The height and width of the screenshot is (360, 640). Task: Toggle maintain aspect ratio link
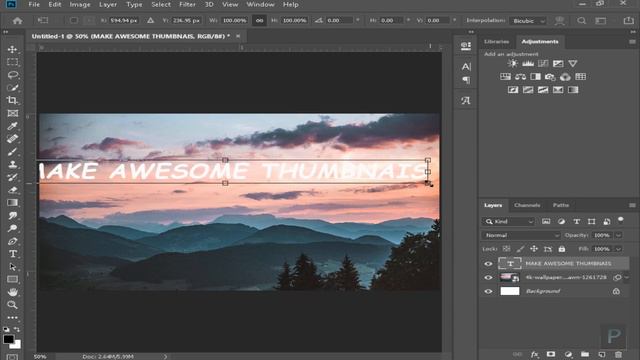[260, 20]
